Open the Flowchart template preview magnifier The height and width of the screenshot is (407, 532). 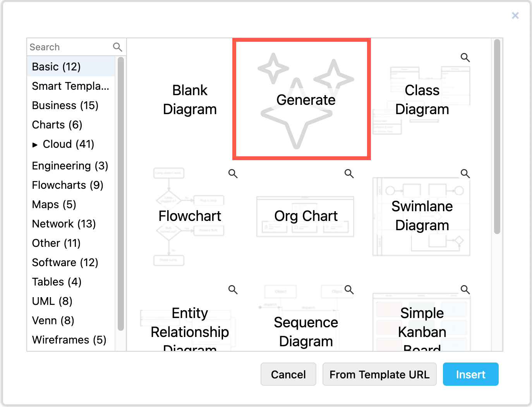point(233,173)
